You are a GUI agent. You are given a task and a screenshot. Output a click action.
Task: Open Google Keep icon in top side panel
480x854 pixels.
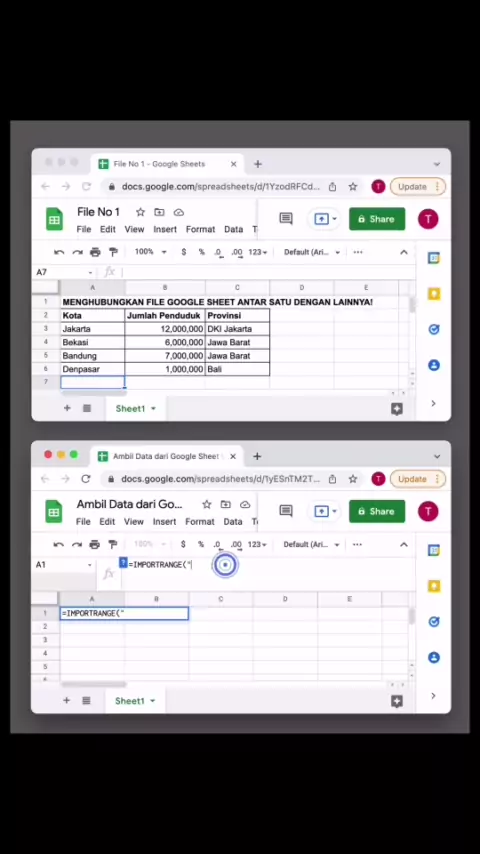click(434, 294)
